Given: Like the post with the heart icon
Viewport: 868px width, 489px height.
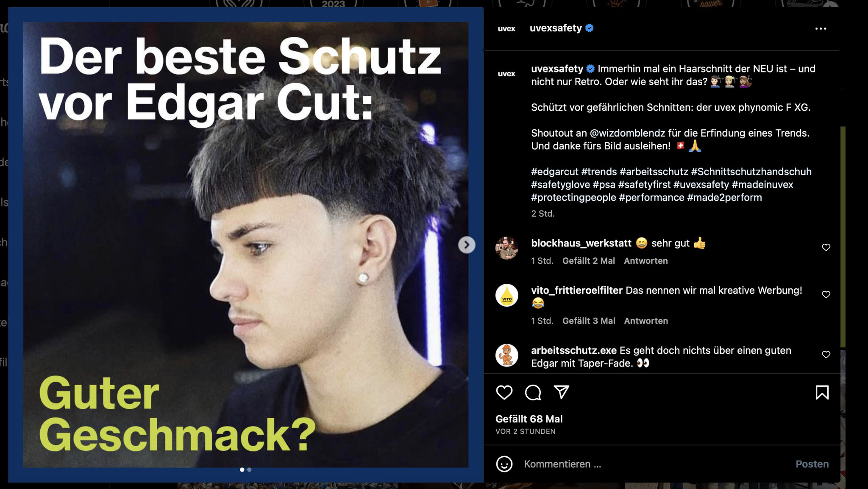Looking at the screenshot, I should tap(504, 392).
